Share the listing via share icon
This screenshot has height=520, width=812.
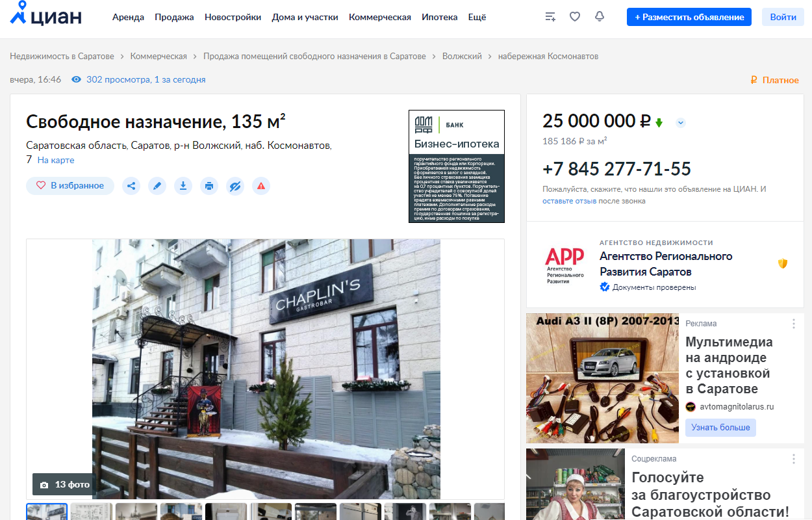131,186
